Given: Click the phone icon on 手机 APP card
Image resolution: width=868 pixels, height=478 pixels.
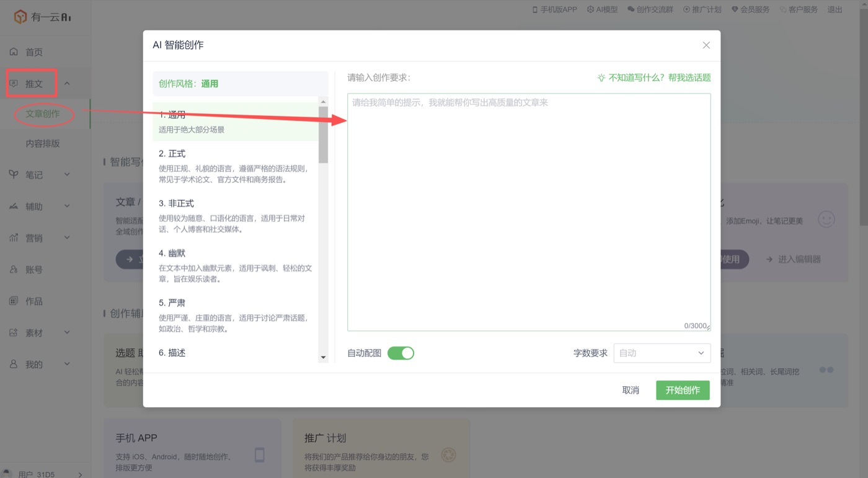Looking at the screenshot, I should pyautogui.click(x=260, y=455).
